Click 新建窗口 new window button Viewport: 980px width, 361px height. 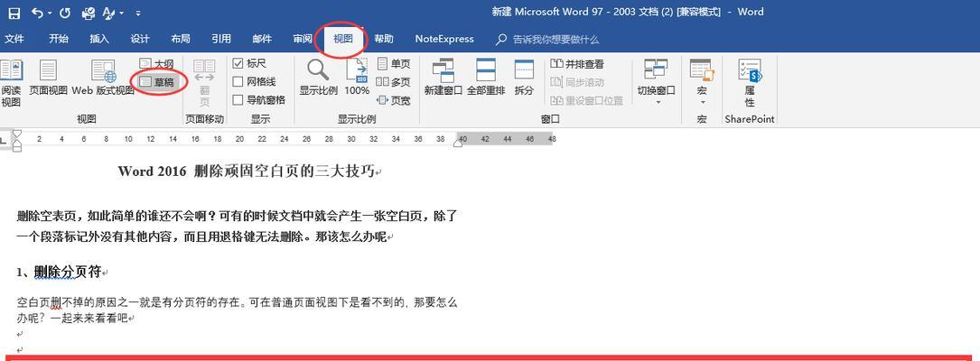pyautogui.click(x=443, y=78)
